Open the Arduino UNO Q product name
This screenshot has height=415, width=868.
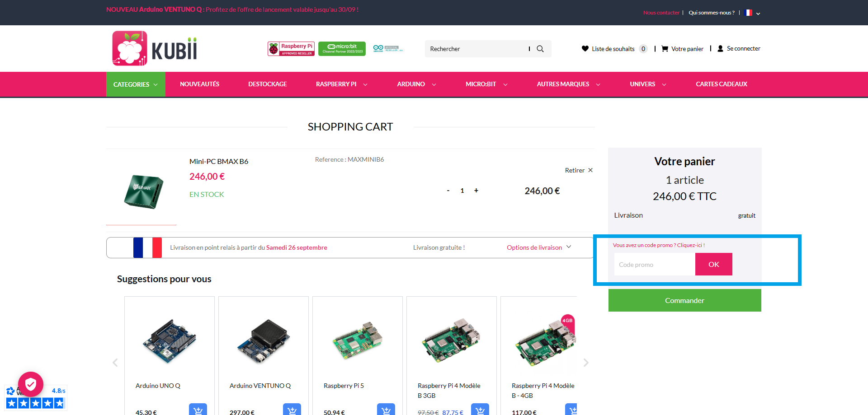158,386
